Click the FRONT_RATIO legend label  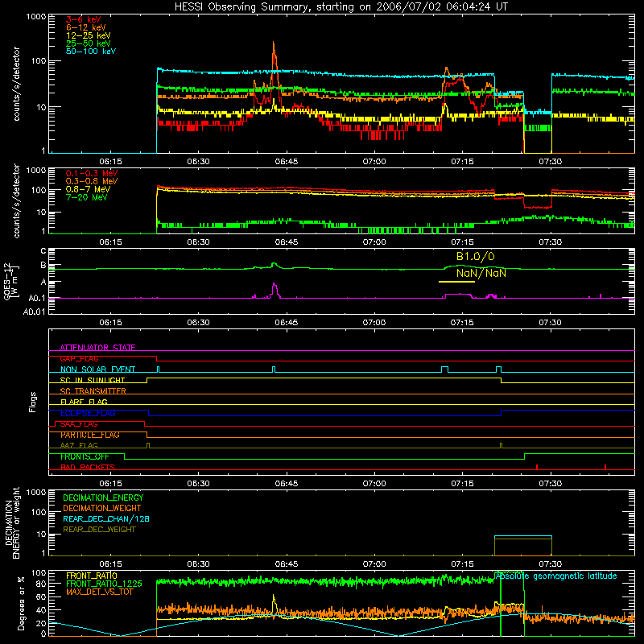click(92, 576)
